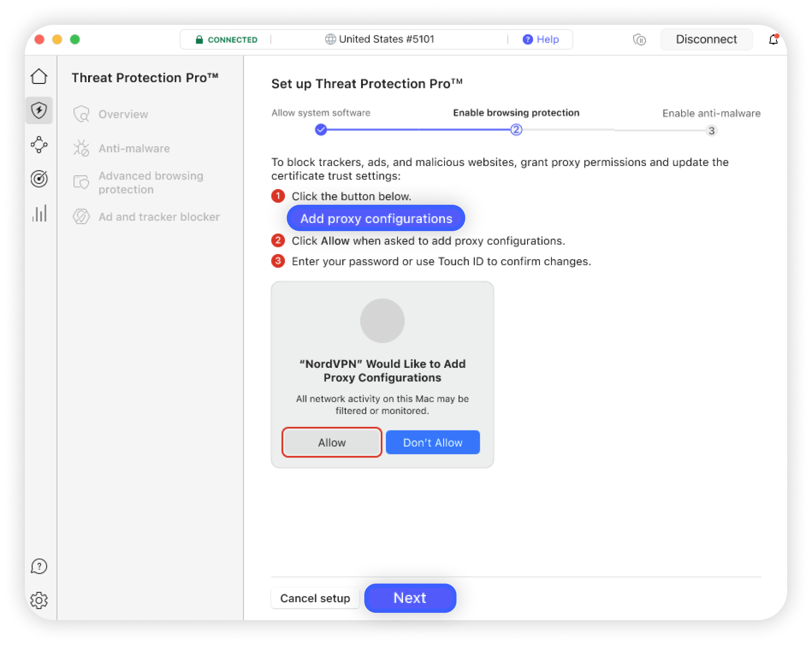The width and height of the screenshot is (812, 645).
Task: Open the Dark Web Monitor radar icon
Action: click(39, 179)
